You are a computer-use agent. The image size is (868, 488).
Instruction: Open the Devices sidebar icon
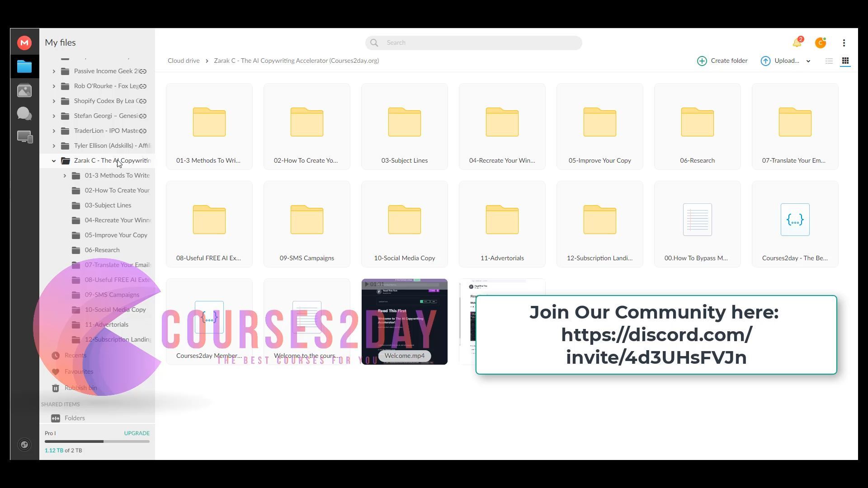click(24, 137)
